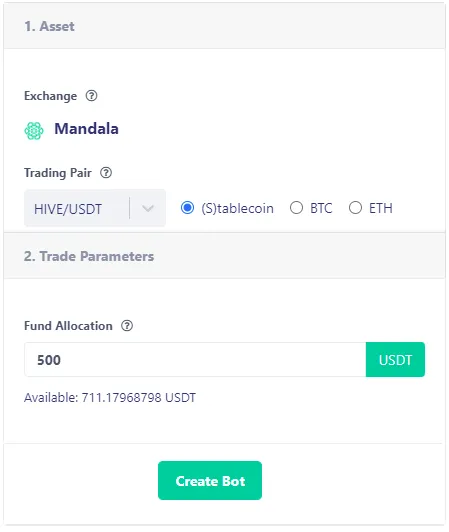Click the Exchange help question icon
Screen dimensions: 449x532
[x=91, y=96]
